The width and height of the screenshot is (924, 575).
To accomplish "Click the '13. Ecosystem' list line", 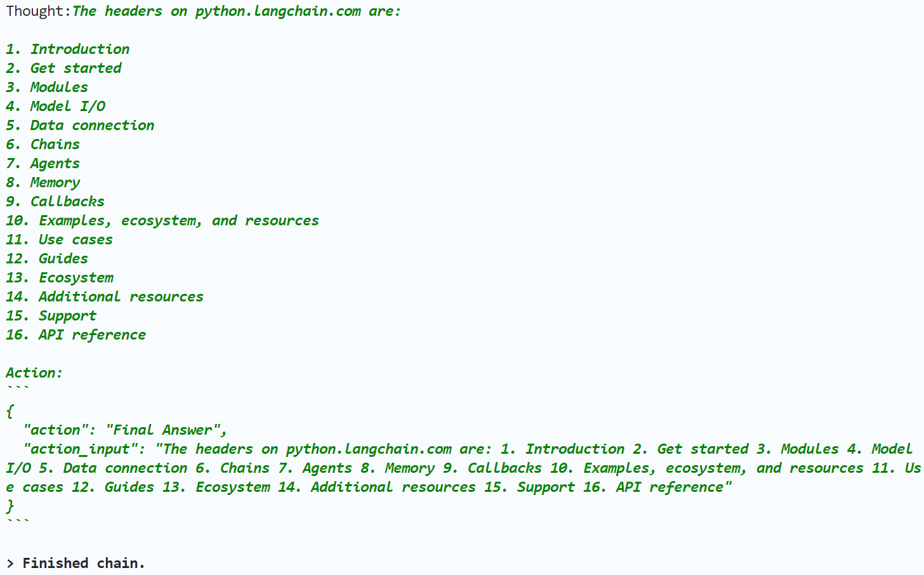I will point(60,278).
